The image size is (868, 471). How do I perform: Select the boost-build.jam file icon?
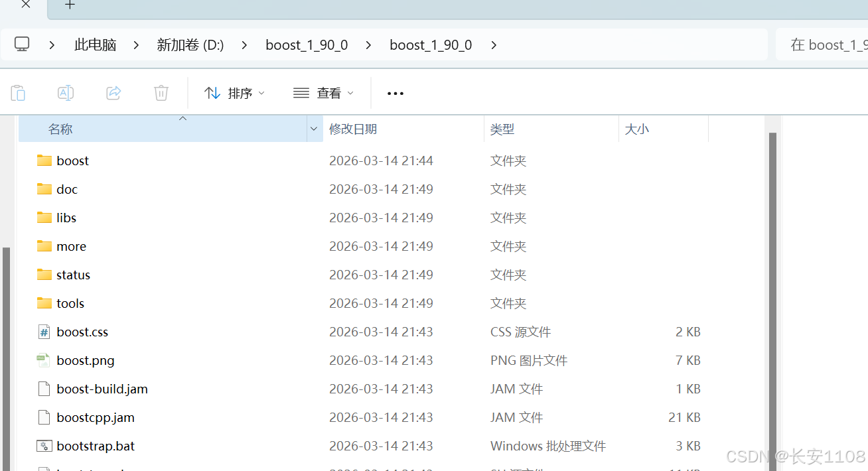coord(44,389)
